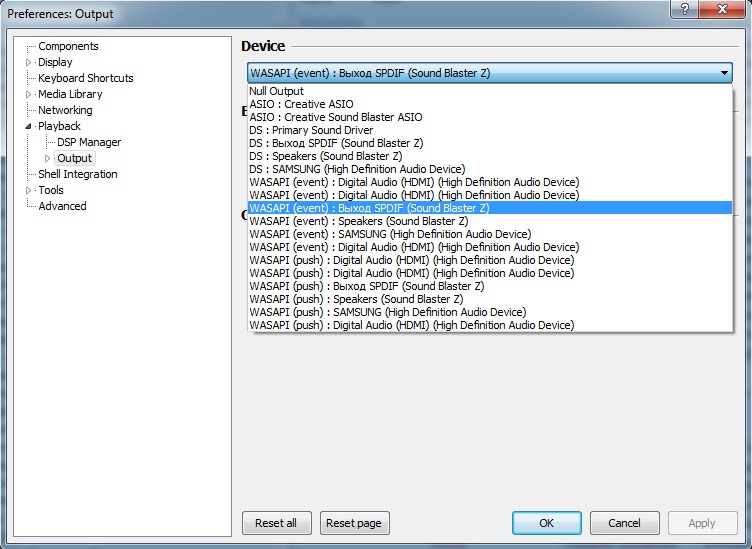Confirm settings with OK
The image size is (752, 549).
click(547, 523)
